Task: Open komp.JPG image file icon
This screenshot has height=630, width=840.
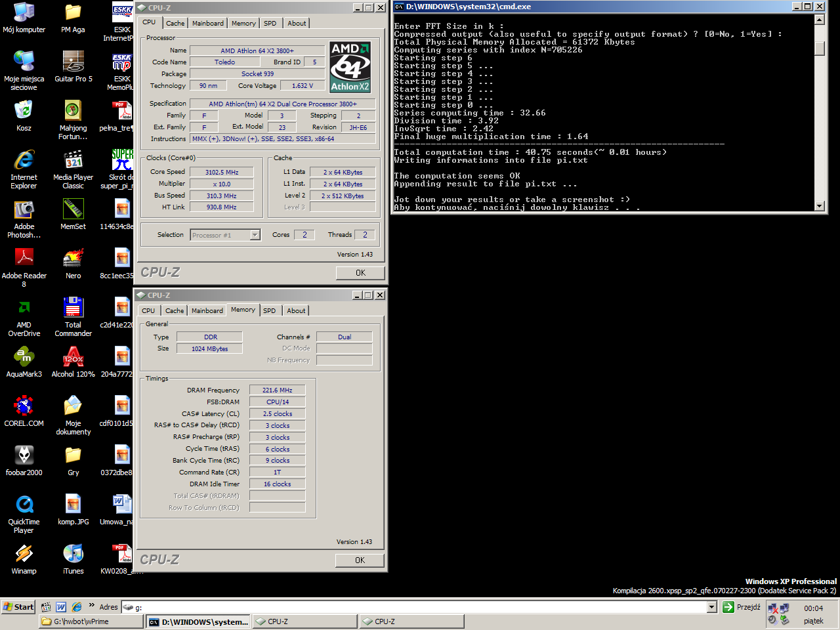Action: (x=73, y=510)
